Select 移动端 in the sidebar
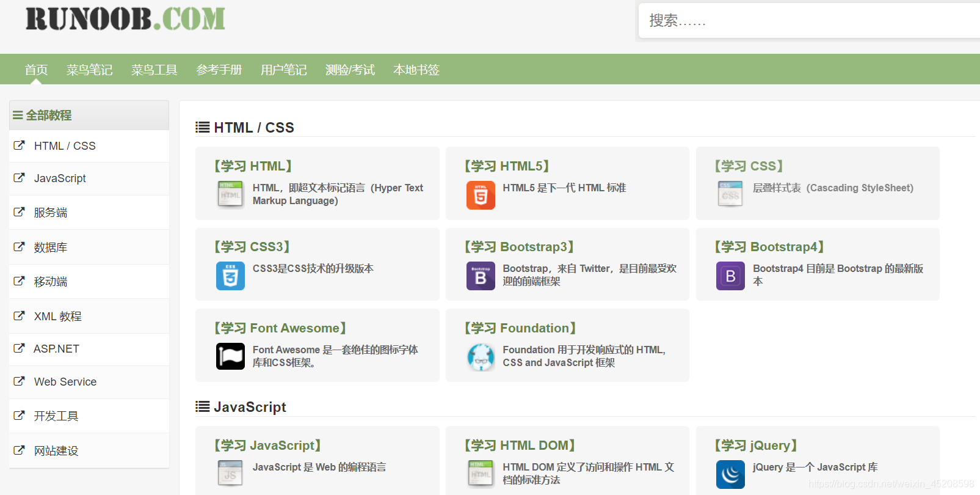This screenshot has width=980, height=495. (89, 282)
